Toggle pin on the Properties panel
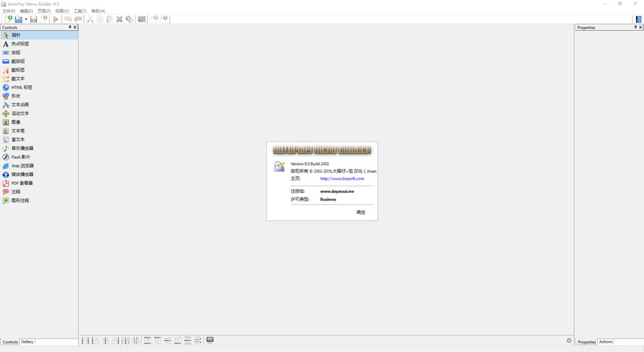 pos(635,27)
